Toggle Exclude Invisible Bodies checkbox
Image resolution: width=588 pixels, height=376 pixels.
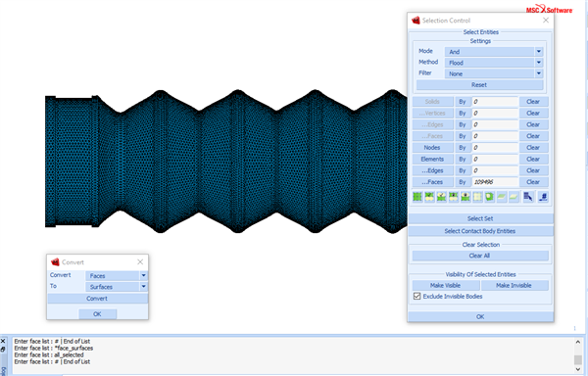click(x=417, y=297)
